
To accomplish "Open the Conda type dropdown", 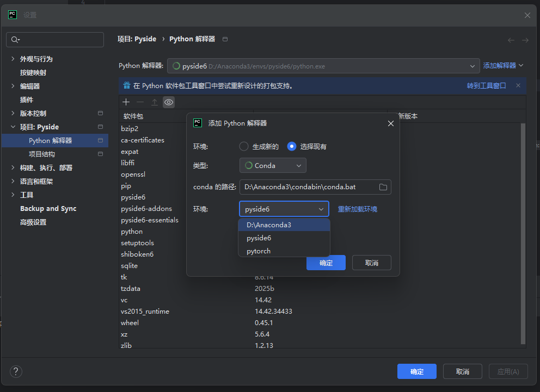I will (273, 165).
